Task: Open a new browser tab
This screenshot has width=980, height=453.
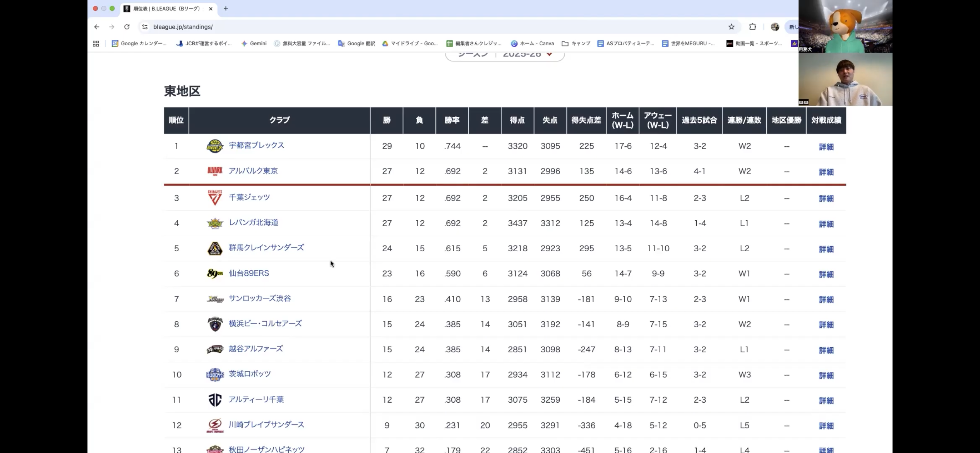Action: [x=226, y=9]
